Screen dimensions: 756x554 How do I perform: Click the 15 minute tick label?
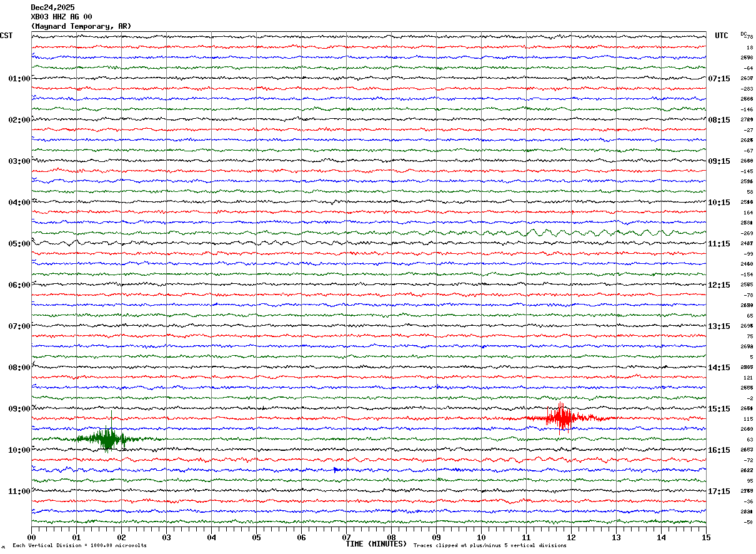tap(705, 537)
